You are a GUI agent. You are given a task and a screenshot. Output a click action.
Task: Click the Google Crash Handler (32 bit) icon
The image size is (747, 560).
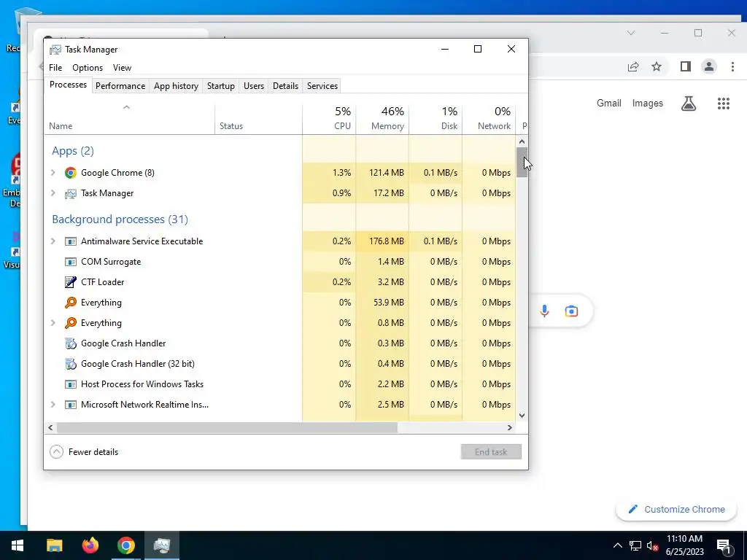71,364
